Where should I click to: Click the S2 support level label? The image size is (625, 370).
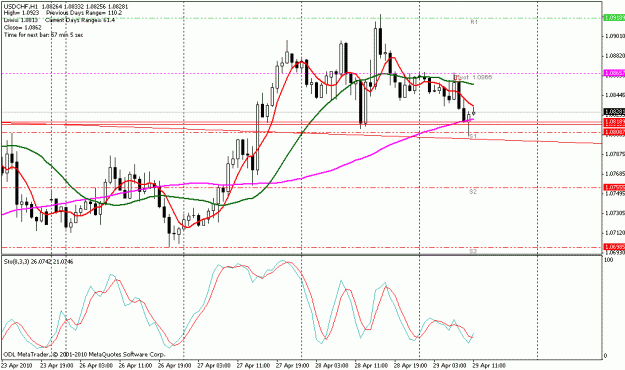point(473,192)
